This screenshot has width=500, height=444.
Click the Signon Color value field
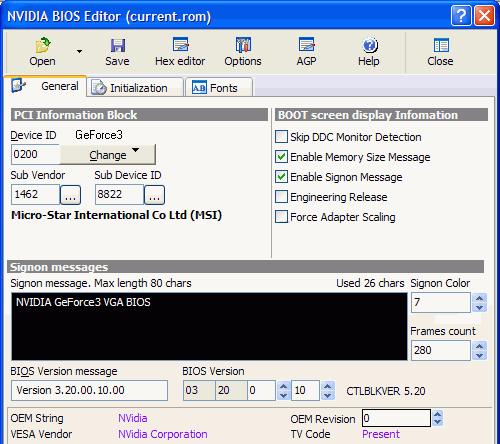[441, 302]
